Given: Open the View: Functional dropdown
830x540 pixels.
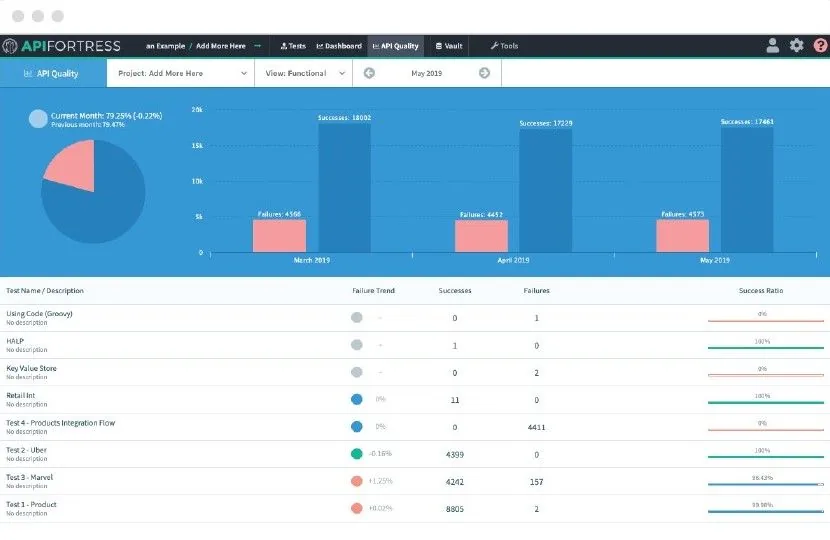Looking at the screenshot, I should point(303,73).
